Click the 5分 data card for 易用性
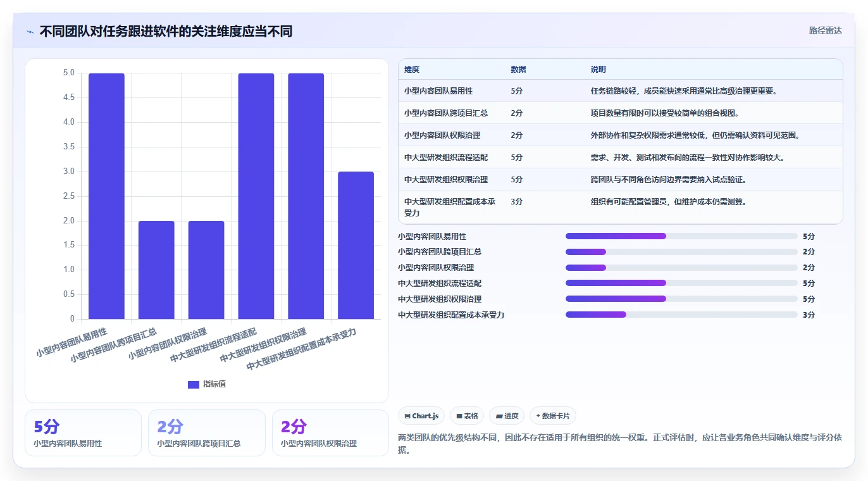The height and width of the screenshot is (481, 868). coord(83,433)
